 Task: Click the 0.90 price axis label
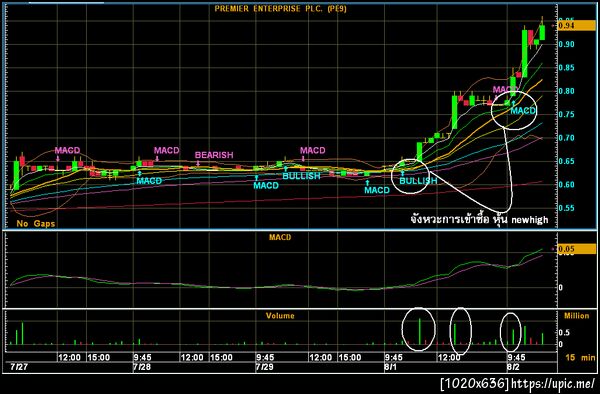(566, 44)
